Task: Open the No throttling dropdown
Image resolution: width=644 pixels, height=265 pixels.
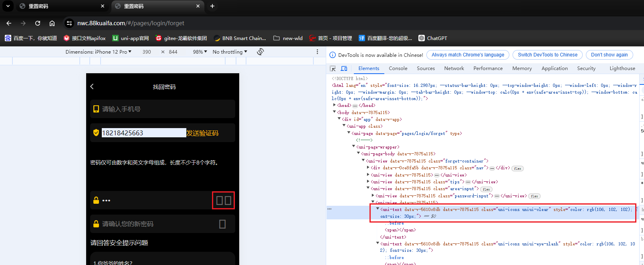Action: [x=230, y=52]
